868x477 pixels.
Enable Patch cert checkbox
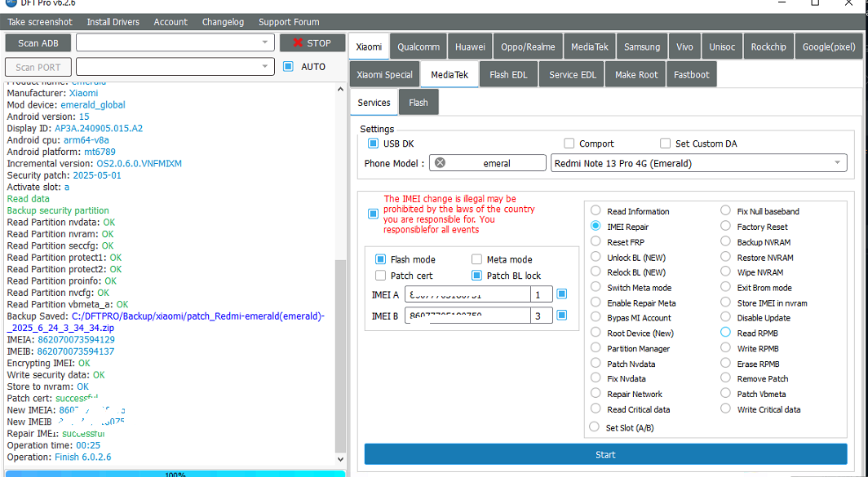[380, 275]
